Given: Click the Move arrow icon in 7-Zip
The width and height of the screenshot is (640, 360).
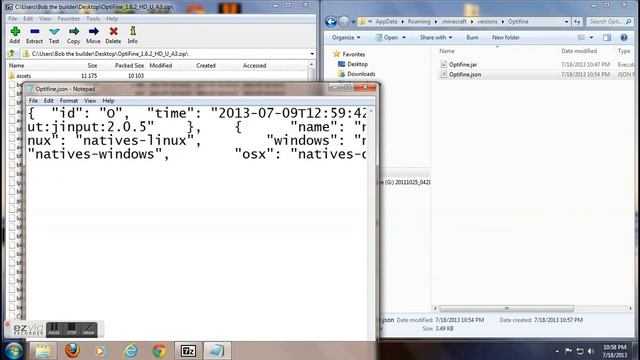Looking at the screenshot, I should coord(93,31).
